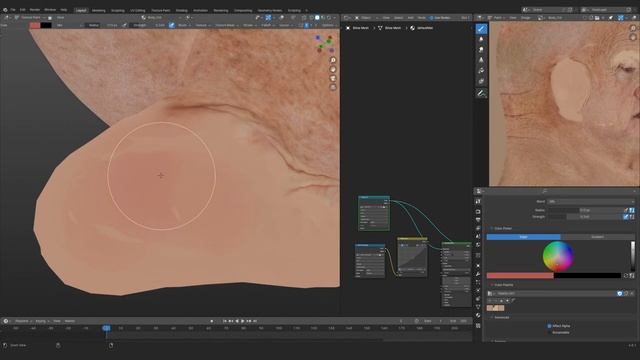Select the Draw brush tool
640x360 pixels.
click(x=481, y=29)
